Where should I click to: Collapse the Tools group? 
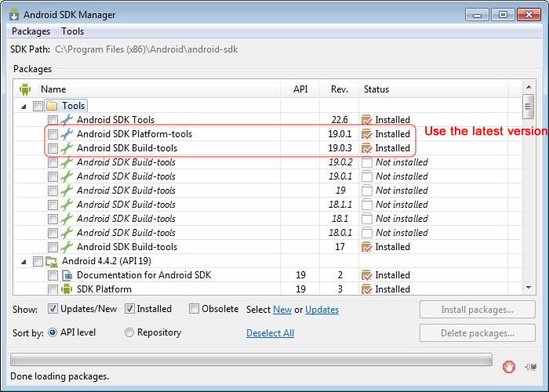[24, 107]
